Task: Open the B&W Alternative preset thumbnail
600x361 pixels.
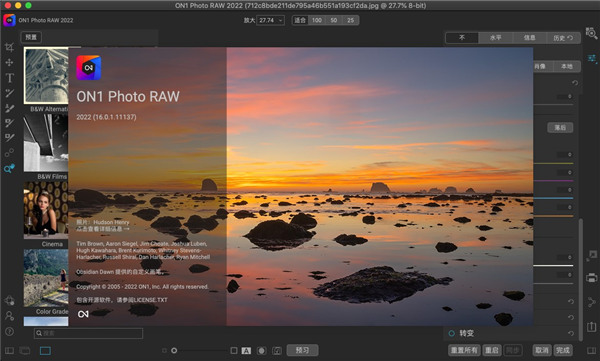Action: click(x=46, y=75)
